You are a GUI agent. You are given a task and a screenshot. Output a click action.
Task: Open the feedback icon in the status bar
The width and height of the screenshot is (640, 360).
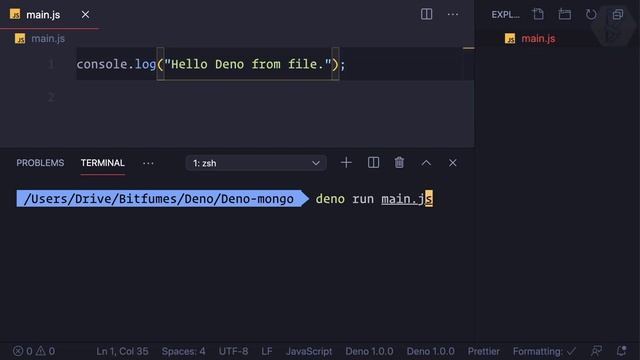(x=596, y=351)
